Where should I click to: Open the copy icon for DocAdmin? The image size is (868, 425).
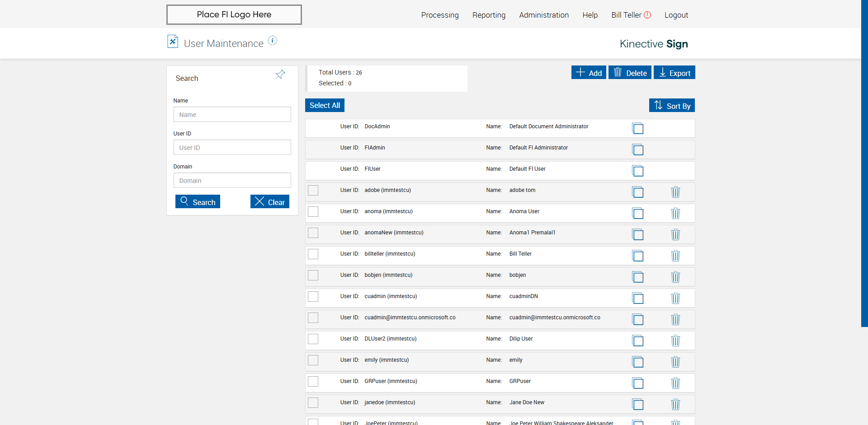click(637, 128)
